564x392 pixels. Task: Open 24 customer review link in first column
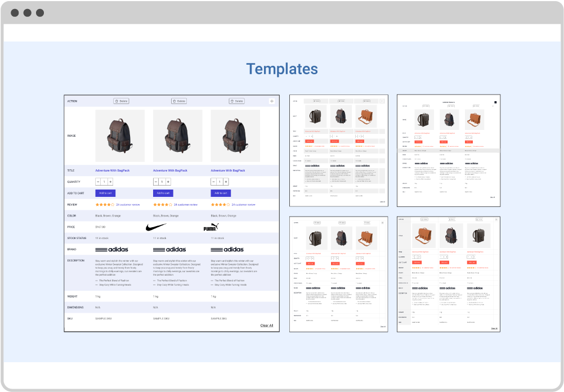click(x=128, y=205)
